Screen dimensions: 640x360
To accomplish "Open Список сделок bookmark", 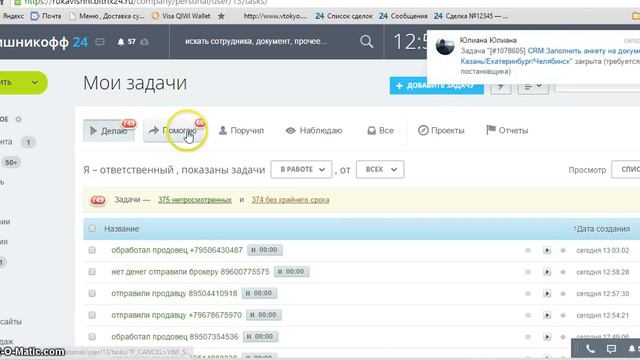I will pyautogui.click(x=344, y=16).
